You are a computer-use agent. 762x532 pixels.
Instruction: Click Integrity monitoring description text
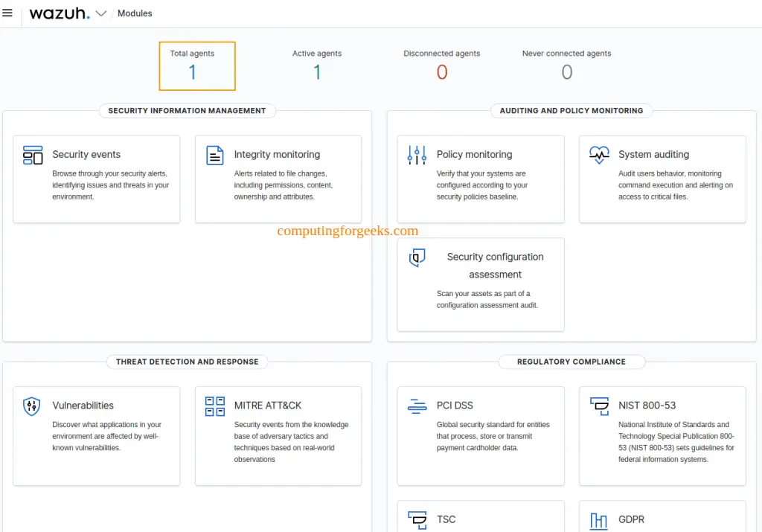pos(284,185)
